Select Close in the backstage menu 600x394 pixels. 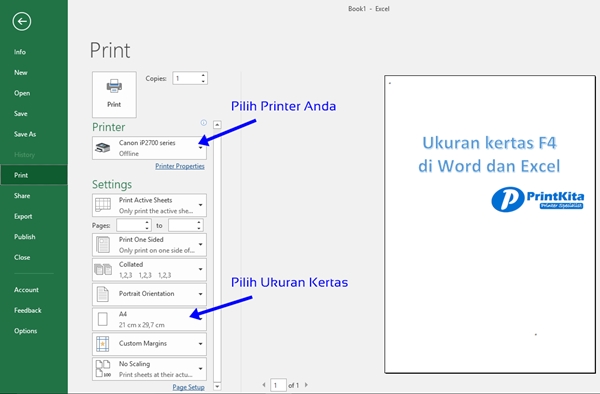[x=22, y=257]
